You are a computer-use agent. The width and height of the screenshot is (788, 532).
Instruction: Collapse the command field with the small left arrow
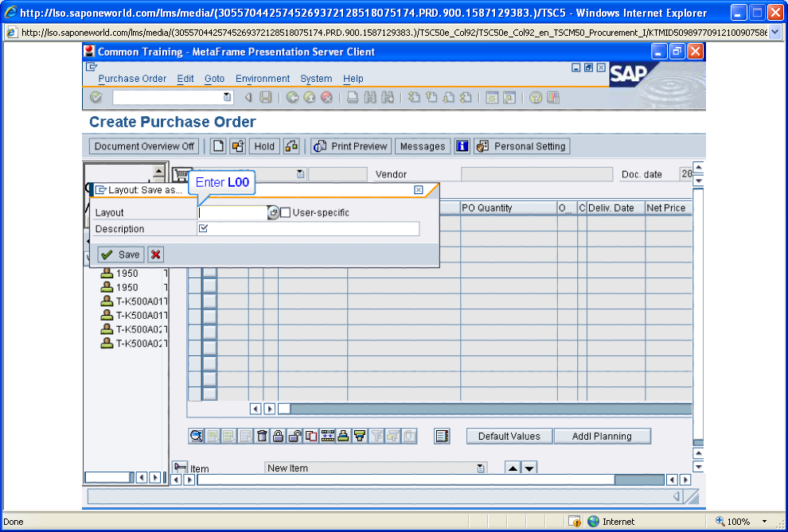[x=248, y=97]
